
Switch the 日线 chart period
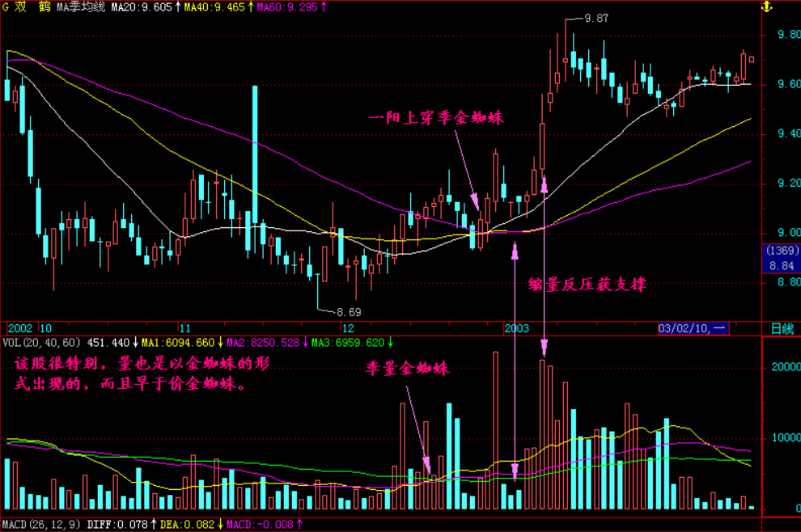pyautogui.click(x=782, y=328)
